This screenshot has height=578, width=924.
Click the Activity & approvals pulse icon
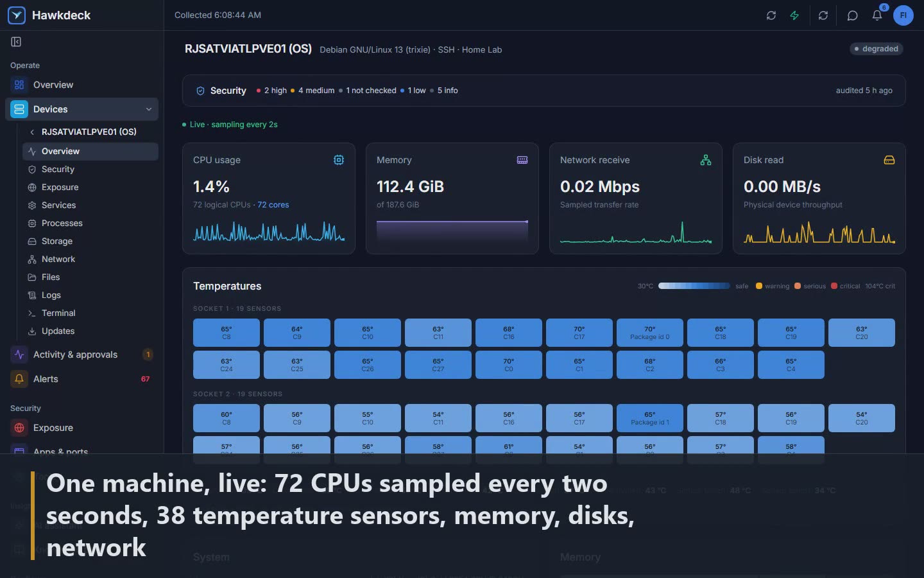point(19,355)
